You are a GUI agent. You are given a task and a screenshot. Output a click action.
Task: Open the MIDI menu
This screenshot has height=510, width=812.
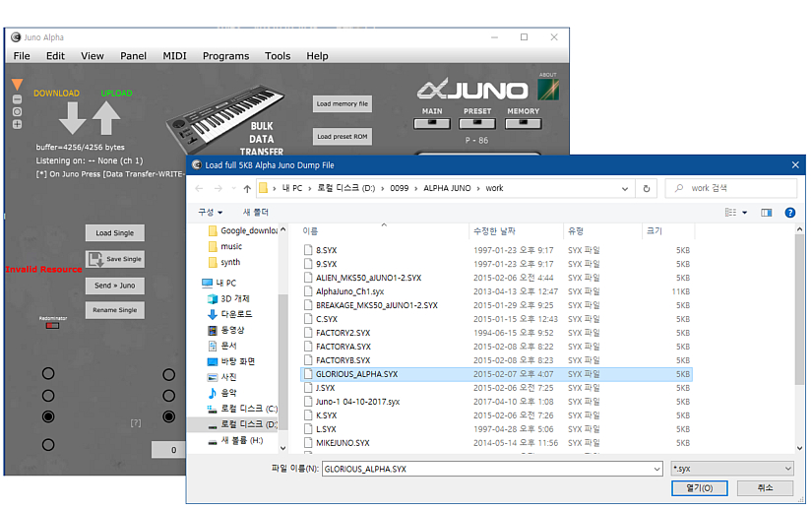174,56
